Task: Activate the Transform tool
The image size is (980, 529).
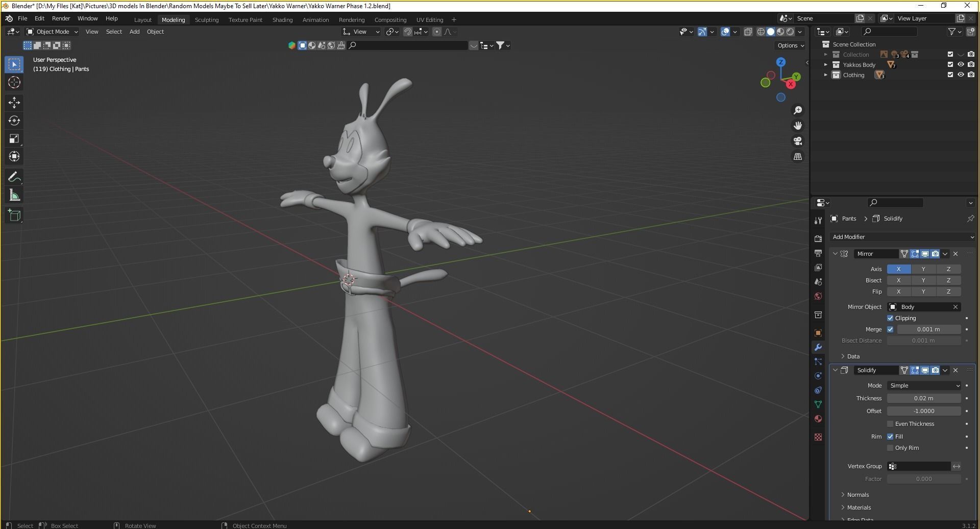Action: tap(14, 156)
